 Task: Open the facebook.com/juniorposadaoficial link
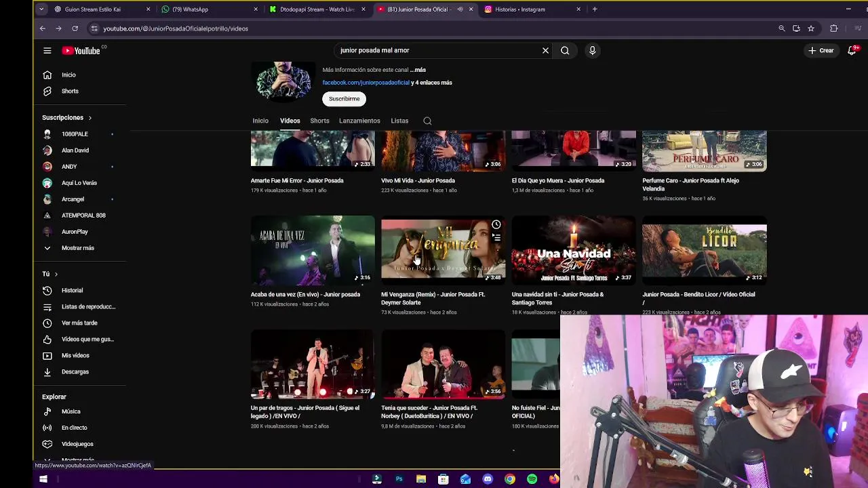(x=366, y=83)
